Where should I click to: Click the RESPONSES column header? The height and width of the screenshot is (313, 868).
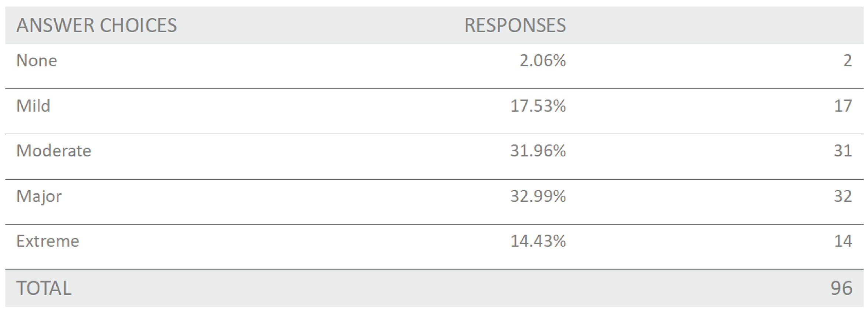(x=515, y=26)
